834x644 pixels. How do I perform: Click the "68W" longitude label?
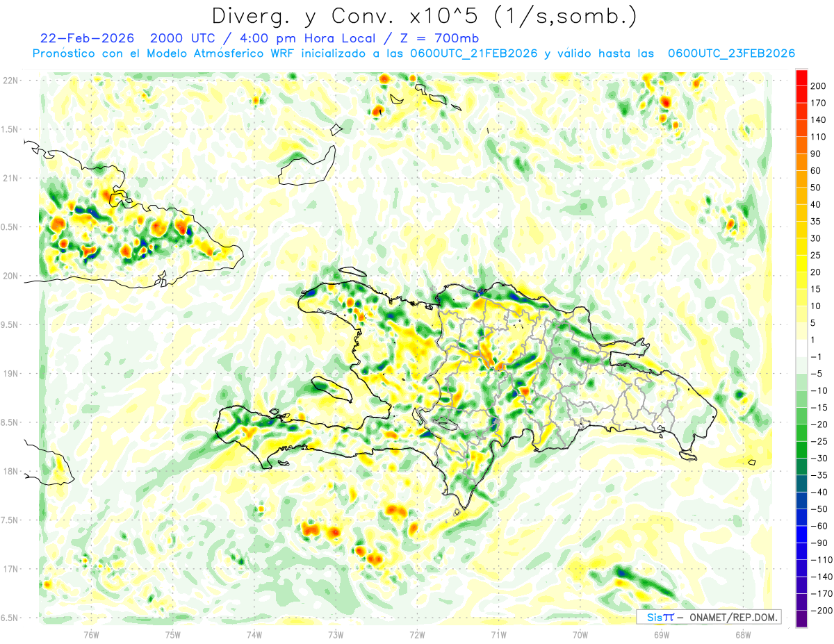(x=743, y=634)
